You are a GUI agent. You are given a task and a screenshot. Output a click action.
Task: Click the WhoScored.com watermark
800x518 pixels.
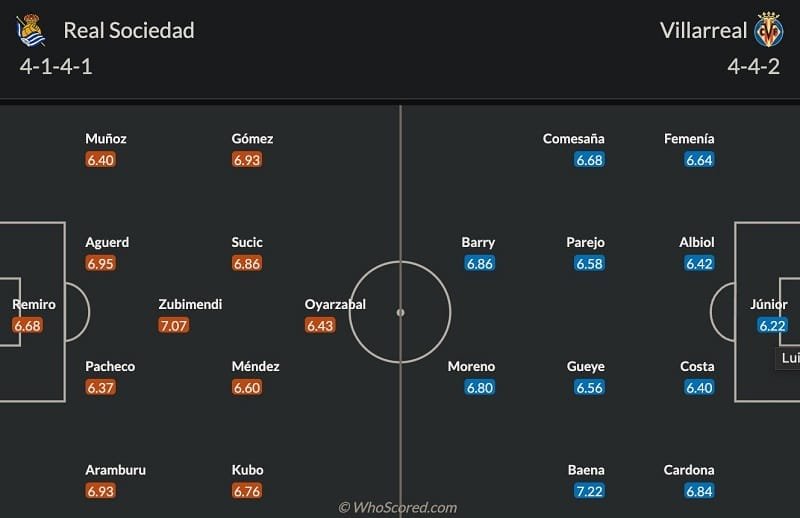click(398, 507)
